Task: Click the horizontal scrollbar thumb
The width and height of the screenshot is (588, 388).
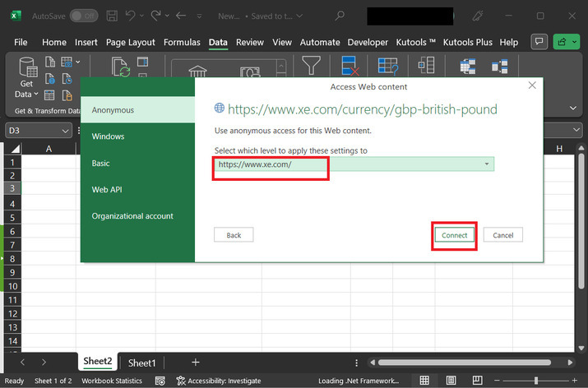Action: click(465, 363)
